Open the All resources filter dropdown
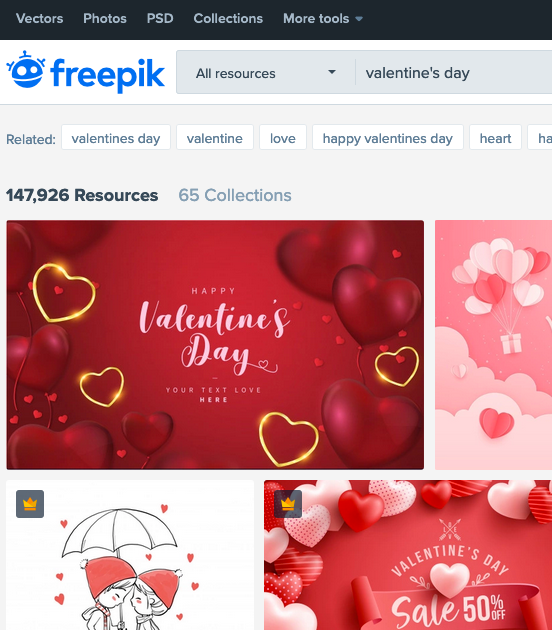The width and height of the screenshot is (552, 630). 266,73
